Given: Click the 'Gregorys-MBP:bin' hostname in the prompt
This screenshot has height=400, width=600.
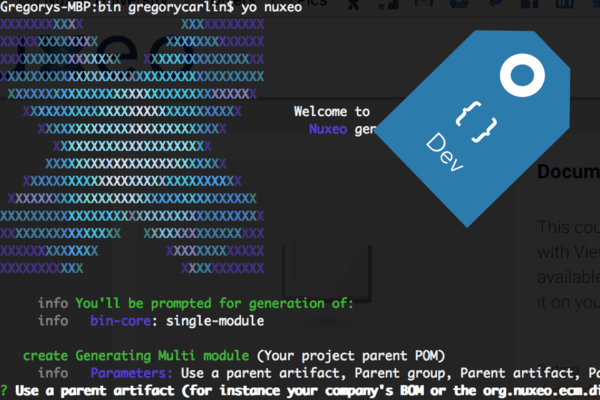Looking at the screenshot, I should coord(60,7).
